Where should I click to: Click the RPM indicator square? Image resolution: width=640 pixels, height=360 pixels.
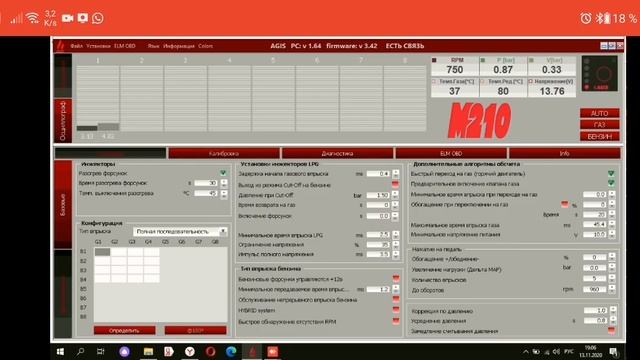(434, 60)
